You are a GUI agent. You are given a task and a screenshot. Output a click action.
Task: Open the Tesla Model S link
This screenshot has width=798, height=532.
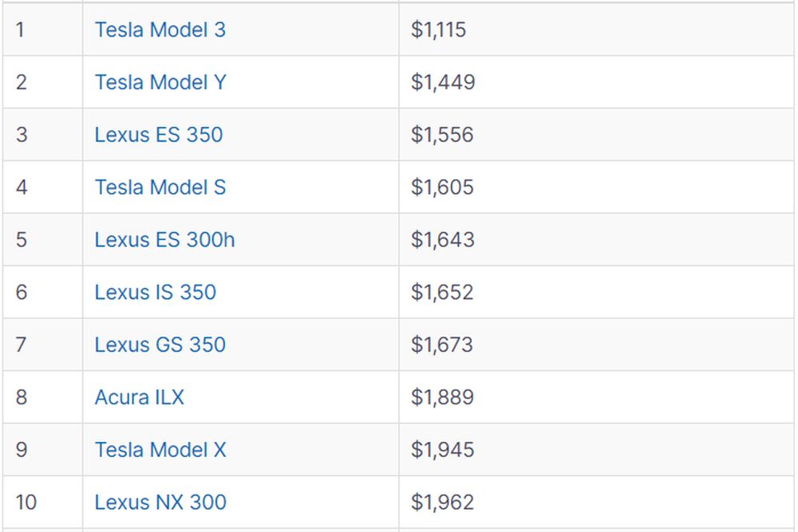[160, 187]
